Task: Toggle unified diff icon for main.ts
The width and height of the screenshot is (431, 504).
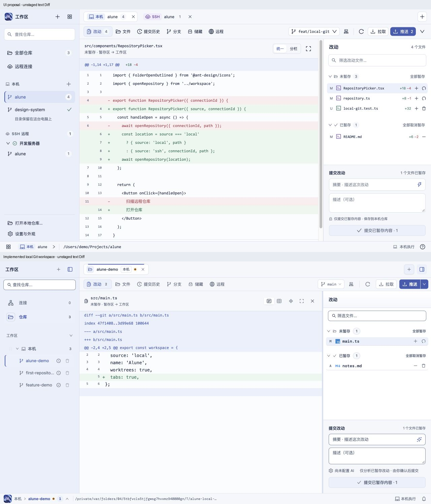Action: point(269,301)
